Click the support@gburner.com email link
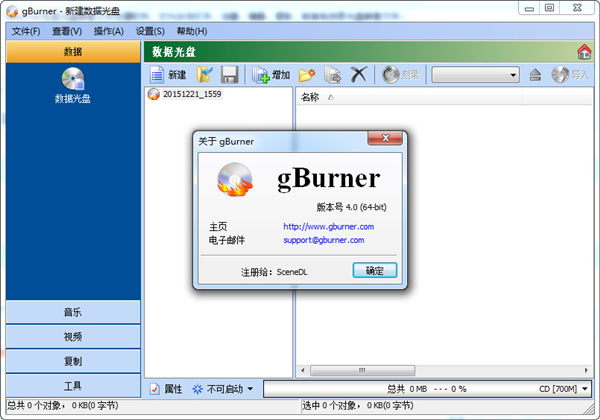This screenshot has height=420, width=600. [x=324, y=240]
